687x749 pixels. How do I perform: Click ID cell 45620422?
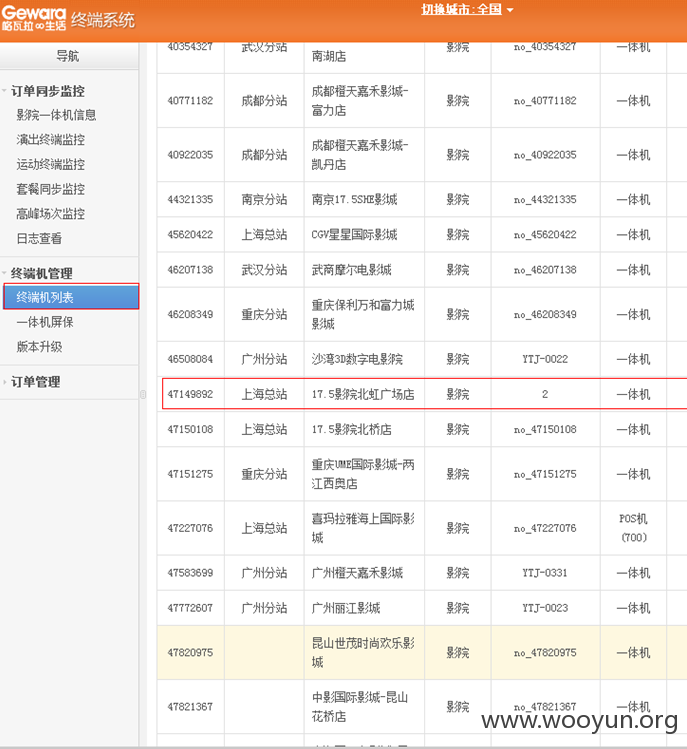pyautogui.click(x=190, y=235)
